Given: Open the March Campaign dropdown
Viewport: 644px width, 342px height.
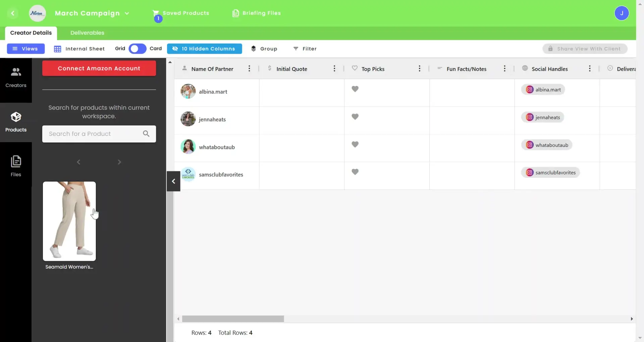Looking at the screenshot, I should (127, 13).
